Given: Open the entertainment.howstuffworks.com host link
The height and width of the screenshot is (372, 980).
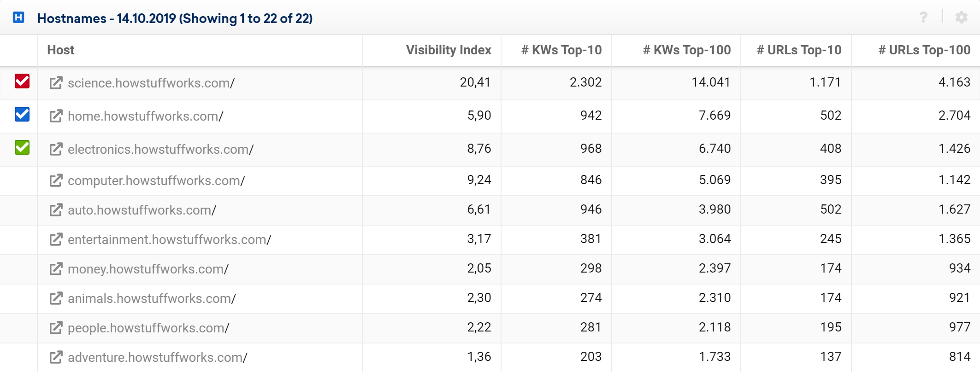Looking at the screenshot, I should (169, 239).
